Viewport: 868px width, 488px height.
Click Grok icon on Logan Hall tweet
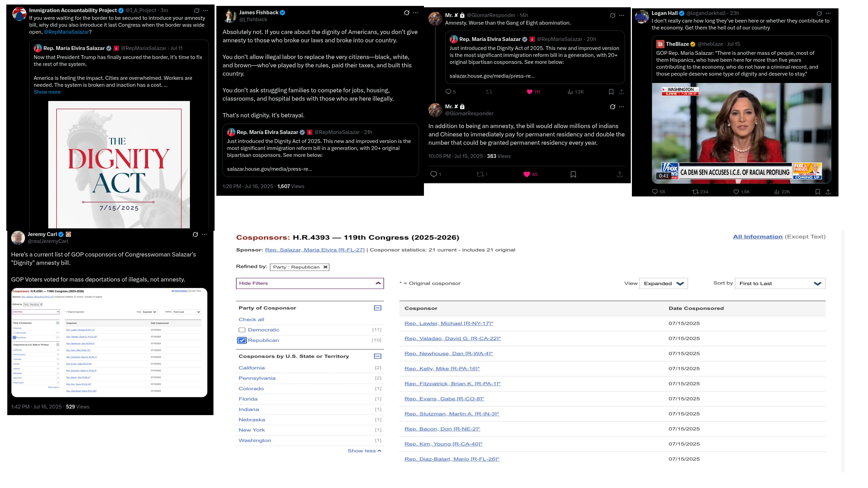[x=819, y=14]
